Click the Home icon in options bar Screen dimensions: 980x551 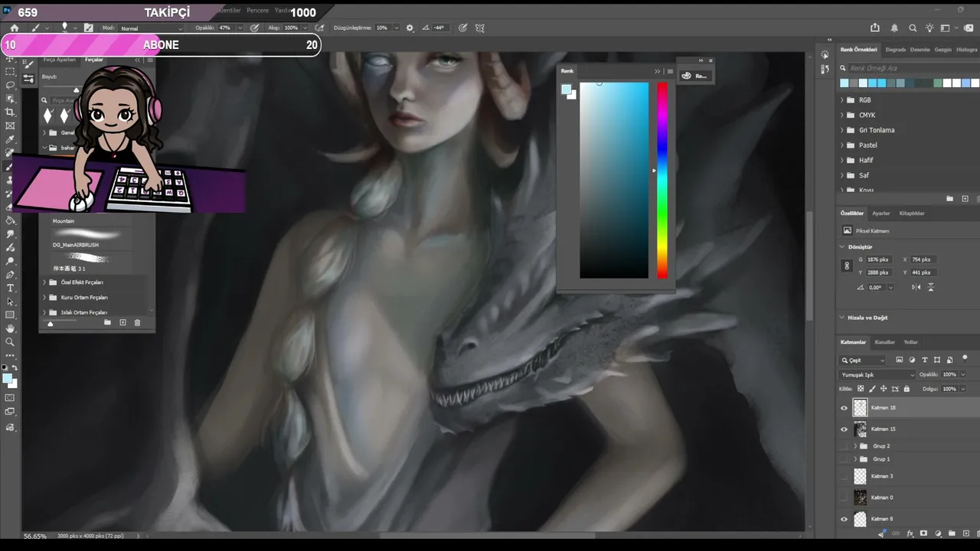[14, 28]
